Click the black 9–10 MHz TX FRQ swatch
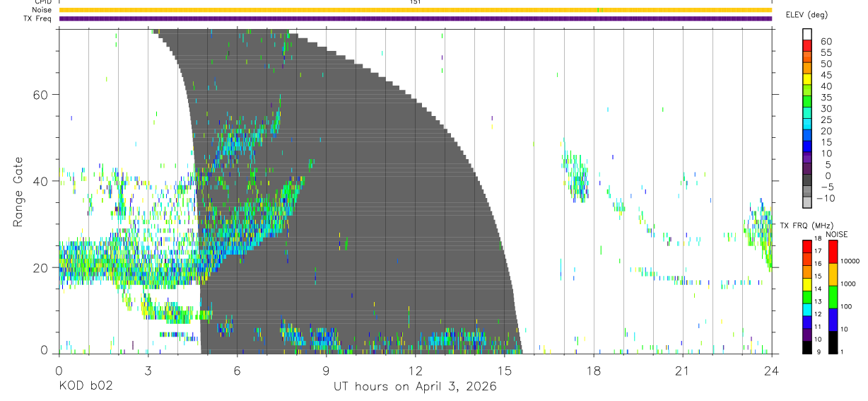 [807, 347]
